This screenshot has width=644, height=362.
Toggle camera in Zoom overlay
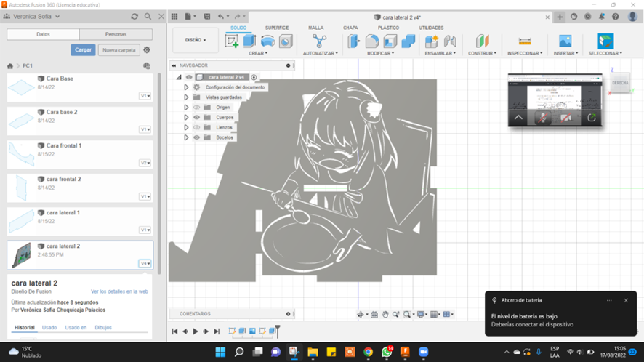click(566, 118)
